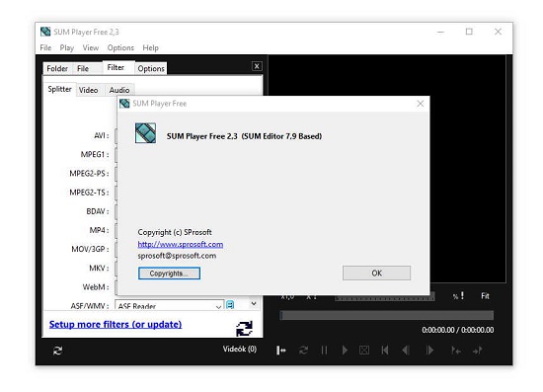
Task: Click the BDAV label
Action: click(x=98, y=211)
